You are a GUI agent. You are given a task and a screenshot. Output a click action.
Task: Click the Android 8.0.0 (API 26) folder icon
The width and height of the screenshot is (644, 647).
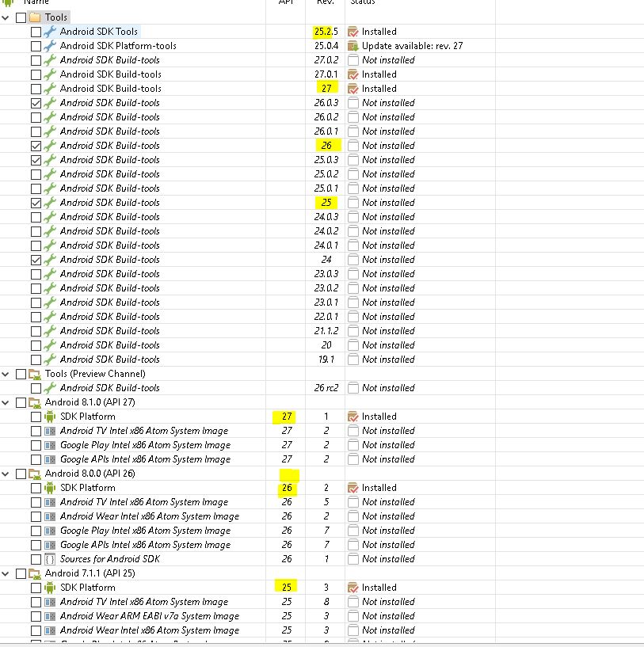tap(36, 474)
